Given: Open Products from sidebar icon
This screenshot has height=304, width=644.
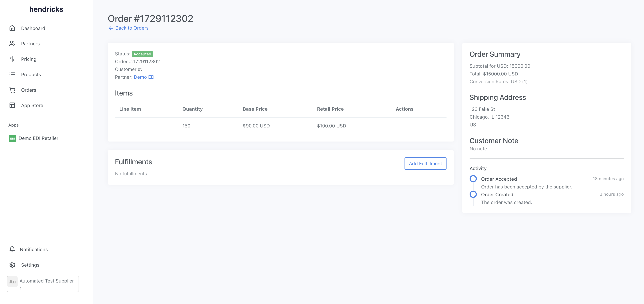Looking at the screenshot, I should (12, 74).
